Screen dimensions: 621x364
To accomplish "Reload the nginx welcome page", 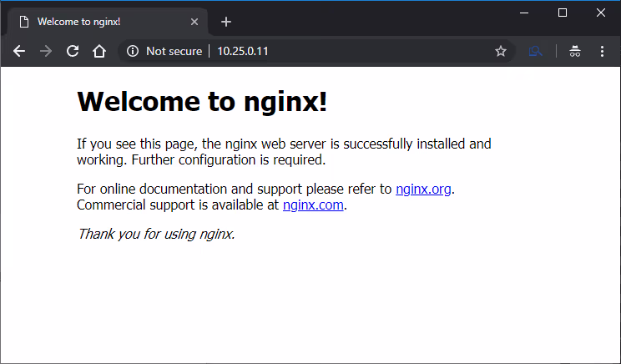I will [73, 51].
